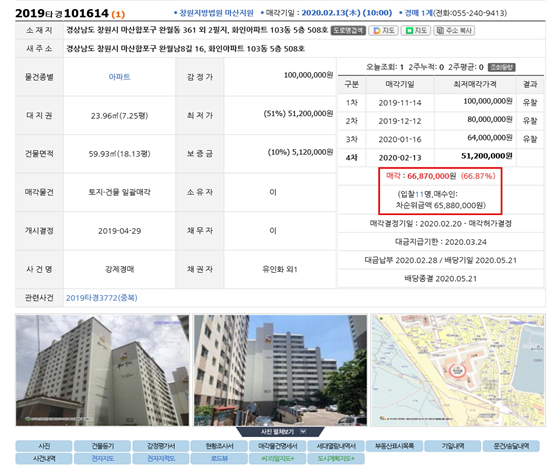Image resolution: width=559 pixels, height=466 pixels.
Task: Follow the related case 2019타경3772 link
Action: [x=102, y=298]
